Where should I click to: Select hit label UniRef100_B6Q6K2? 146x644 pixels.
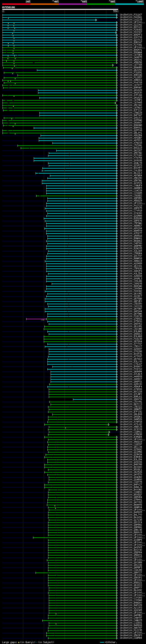(131, 241)
